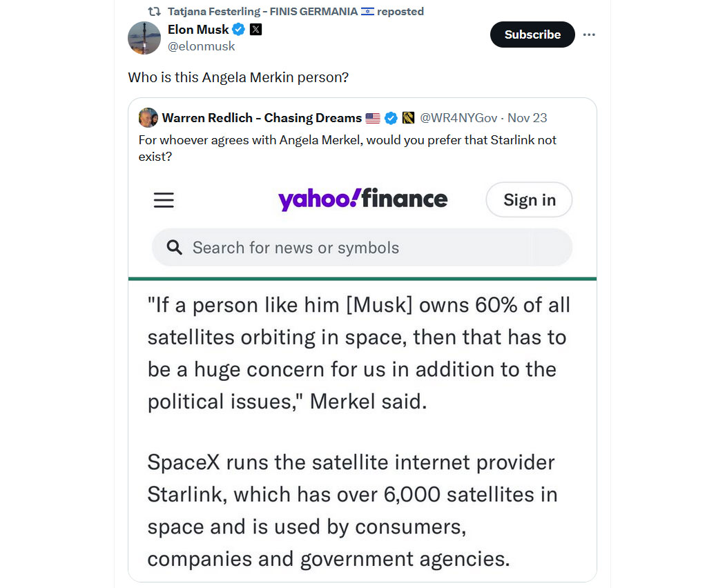This screenshot has height=588, width=725.
Task: Open the Elon Musk display name link
Action: coord(198,30)
